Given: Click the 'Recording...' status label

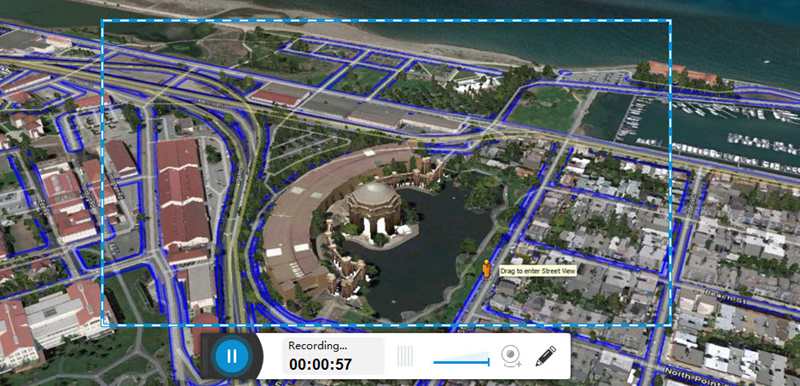Looking at the screenshot, I should (317, 346).
